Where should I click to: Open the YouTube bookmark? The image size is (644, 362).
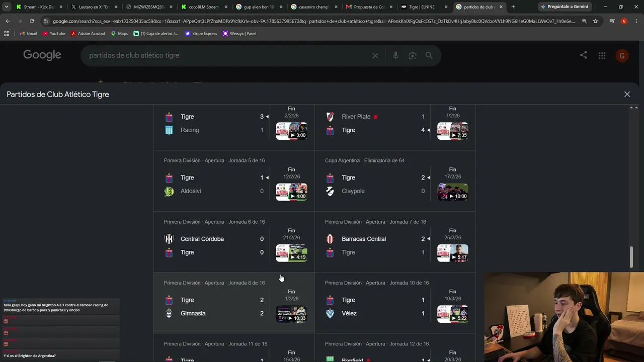(x=54, y=34)
